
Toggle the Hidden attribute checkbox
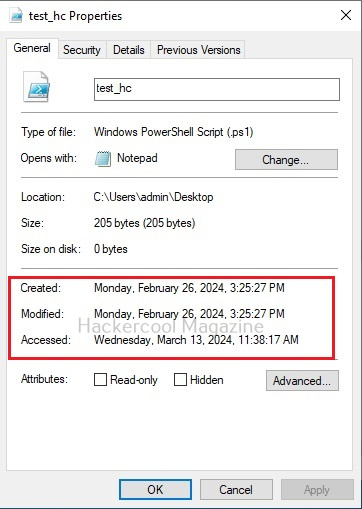coord(180,380)
